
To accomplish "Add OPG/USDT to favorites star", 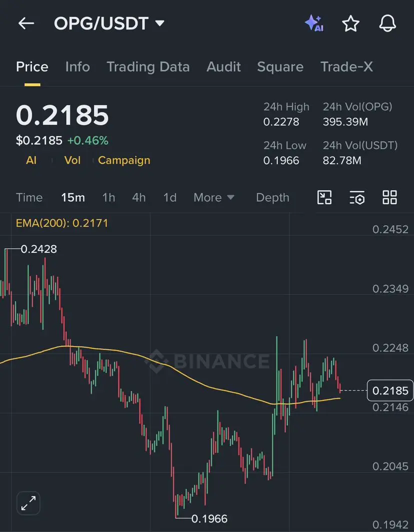I will 350,24.
